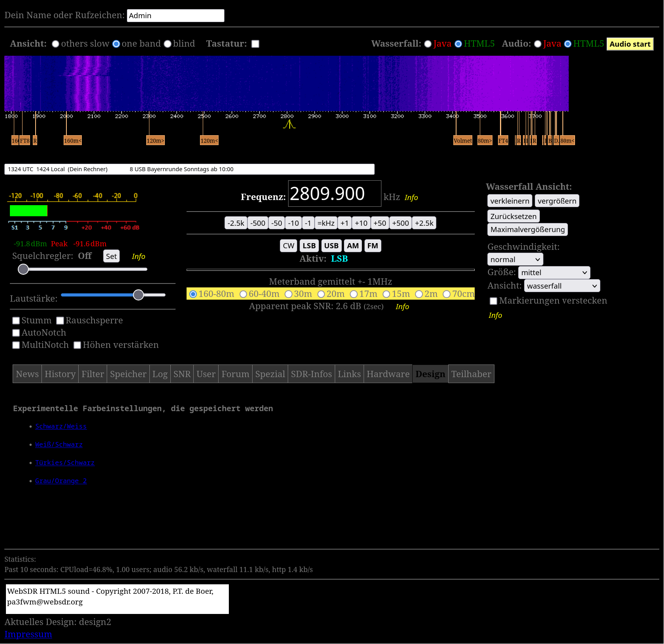Choose Java for Wasserfall
This screenshot has width=664, height=644.
(x=428, y=44)
